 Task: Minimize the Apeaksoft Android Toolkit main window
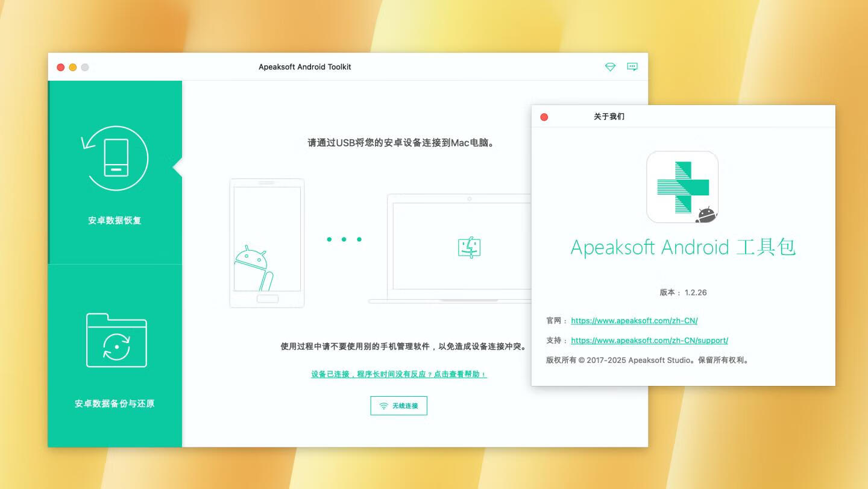click(72, 68)
